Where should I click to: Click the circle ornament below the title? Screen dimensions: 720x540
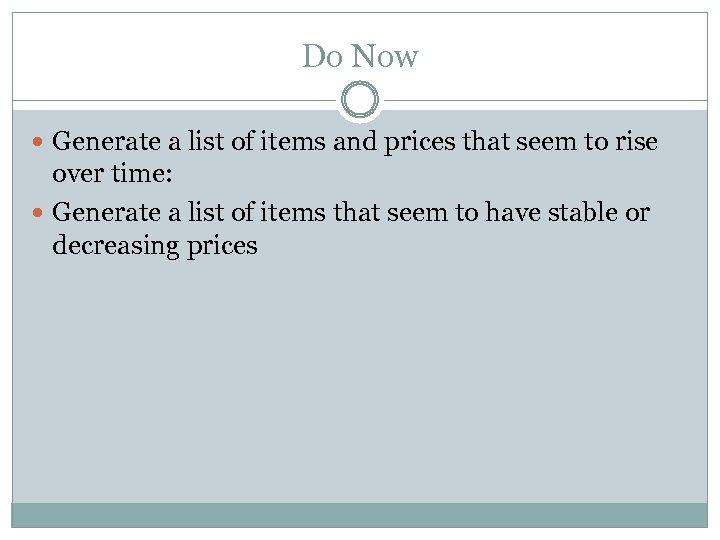coord(360,101)
